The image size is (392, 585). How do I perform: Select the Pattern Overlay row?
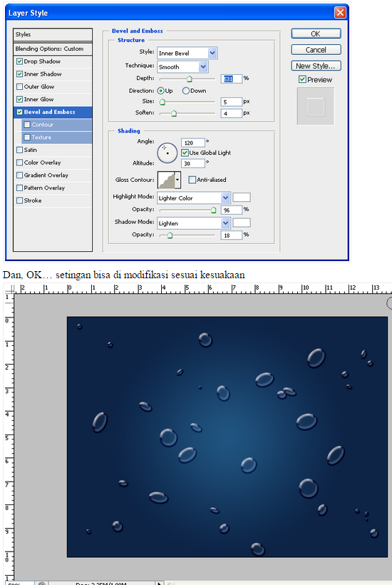[x=53, y=188]
